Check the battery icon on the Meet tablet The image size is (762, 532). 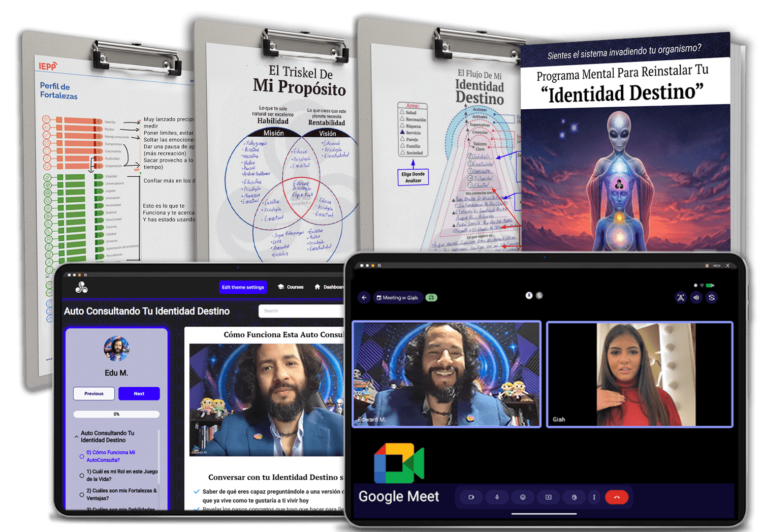[710, 286]
